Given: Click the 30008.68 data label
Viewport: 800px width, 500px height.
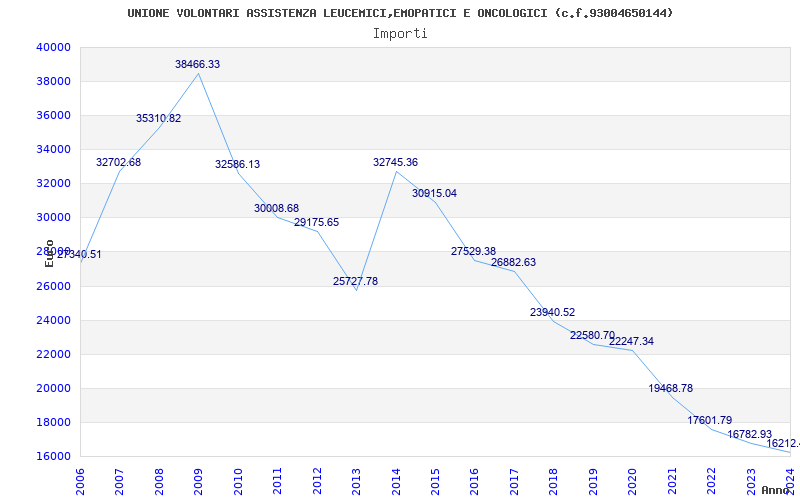Looking at the screenshot, I should point(277,208).
